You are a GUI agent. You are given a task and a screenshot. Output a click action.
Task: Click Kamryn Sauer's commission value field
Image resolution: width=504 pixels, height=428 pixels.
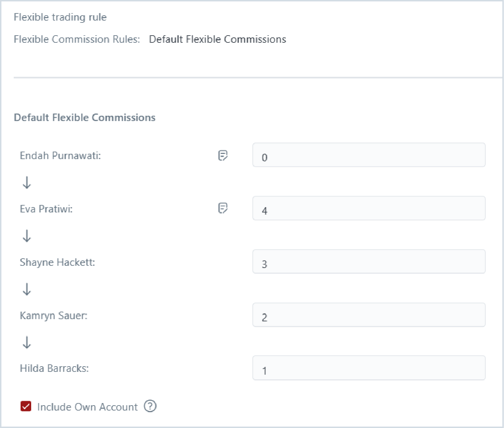click(x=368, y=315)
